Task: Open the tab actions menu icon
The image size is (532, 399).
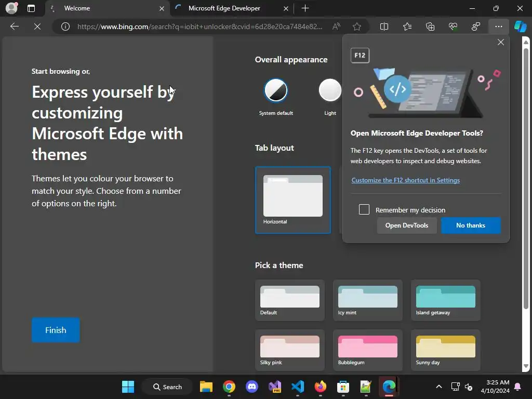Action: [x=31, y=8]
